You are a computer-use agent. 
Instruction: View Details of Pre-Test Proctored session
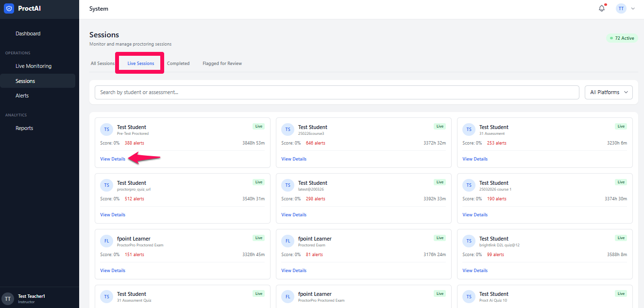pos(113,159)
